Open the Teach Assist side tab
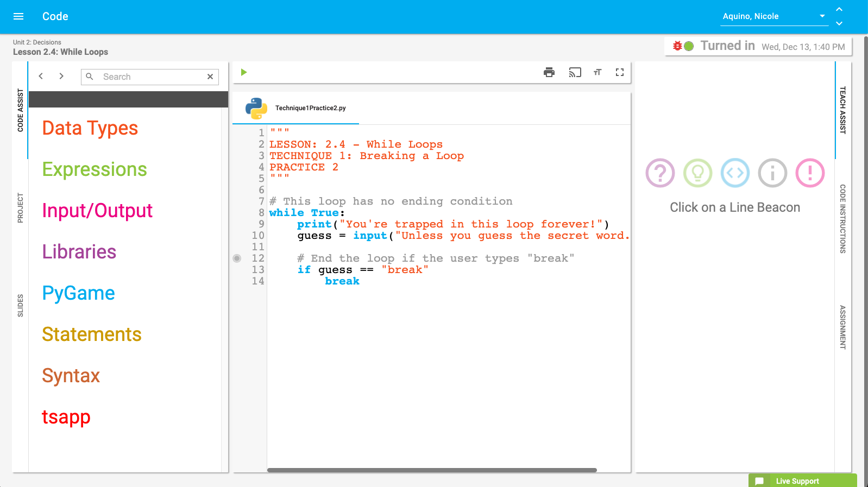The height and width of the screenshot is (487, 868). point(843,110)
